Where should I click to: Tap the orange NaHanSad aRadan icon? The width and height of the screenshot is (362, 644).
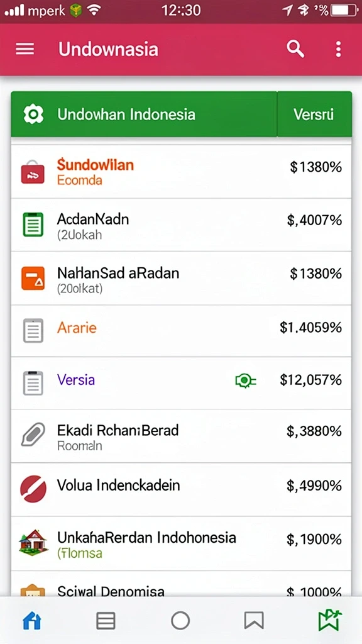33,278
